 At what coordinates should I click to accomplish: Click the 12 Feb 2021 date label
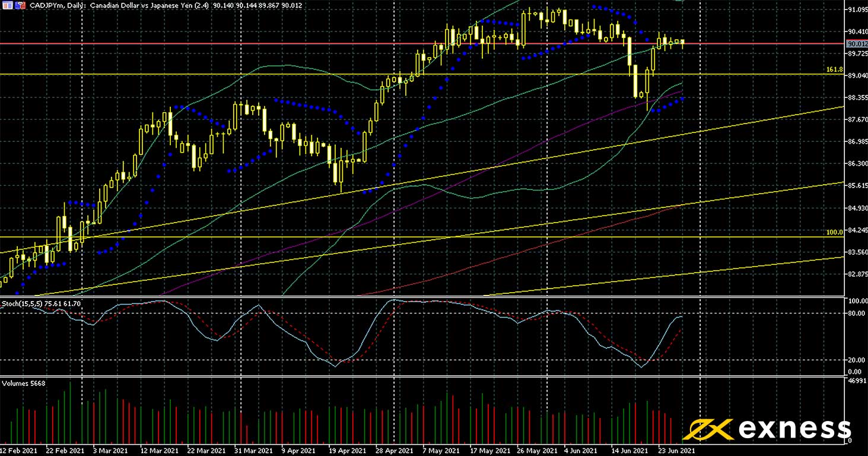pos(18,451)
